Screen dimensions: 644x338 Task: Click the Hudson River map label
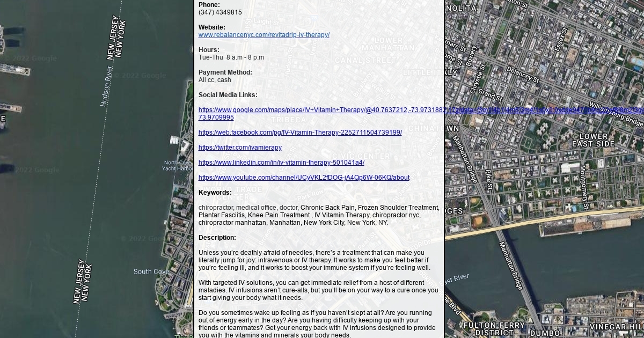pyautogui.click(x=106, y=86)
